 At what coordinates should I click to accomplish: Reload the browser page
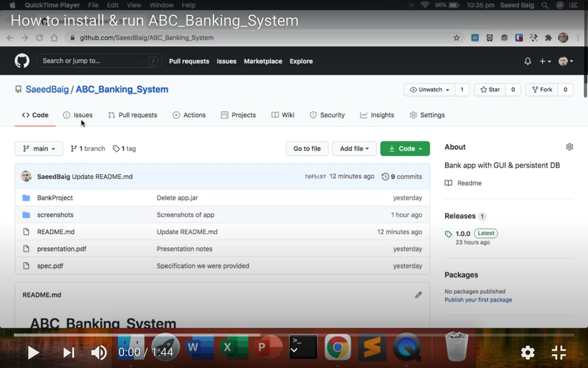(x=40, y=38)
